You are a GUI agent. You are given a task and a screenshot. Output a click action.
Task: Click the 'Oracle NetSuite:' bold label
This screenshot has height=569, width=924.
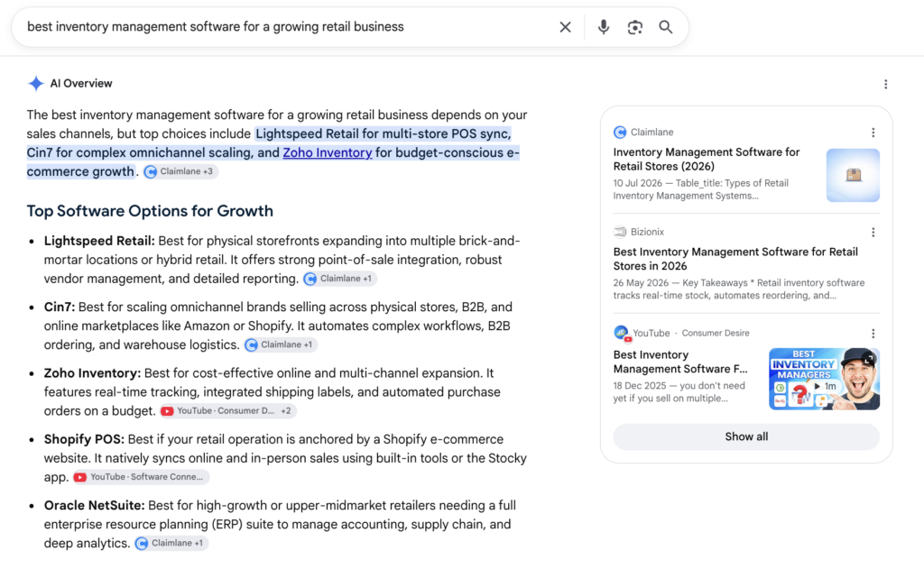94,505
